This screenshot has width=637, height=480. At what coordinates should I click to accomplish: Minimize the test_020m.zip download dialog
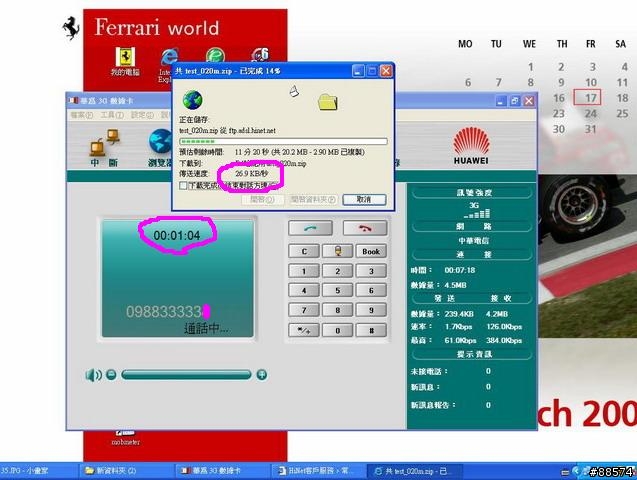[x=358, y=71]
